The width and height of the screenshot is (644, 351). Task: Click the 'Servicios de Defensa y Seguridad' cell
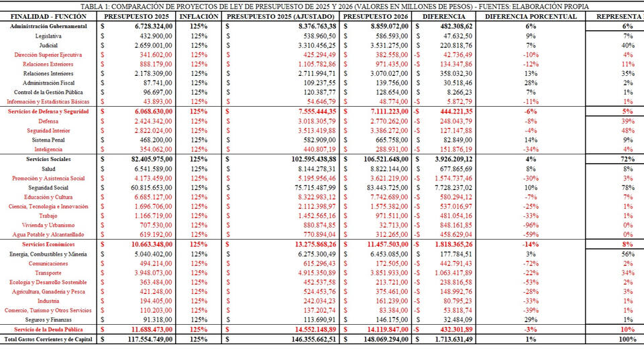(x=47, y=110)
